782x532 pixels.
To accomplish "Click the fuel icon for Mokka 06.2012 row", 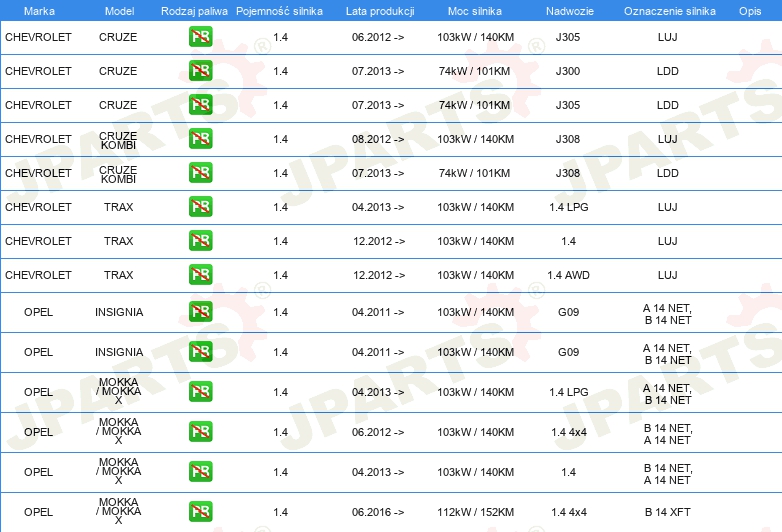I will pos(200,432).
